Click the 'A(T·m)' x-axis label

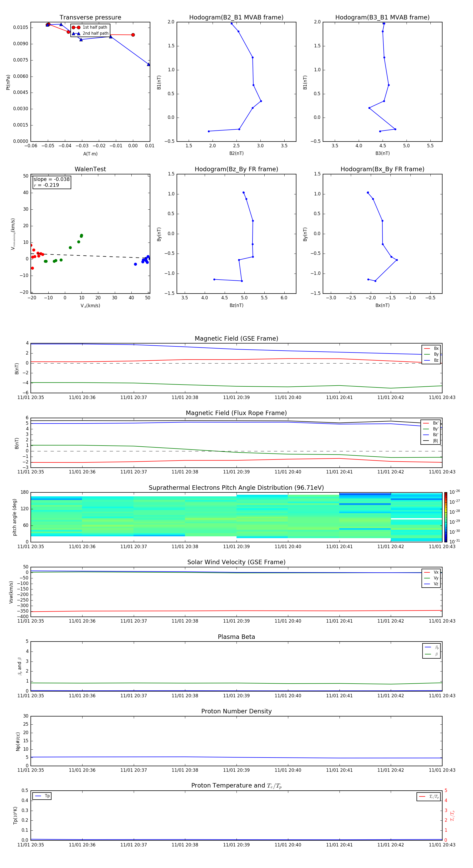pos(90,154)
